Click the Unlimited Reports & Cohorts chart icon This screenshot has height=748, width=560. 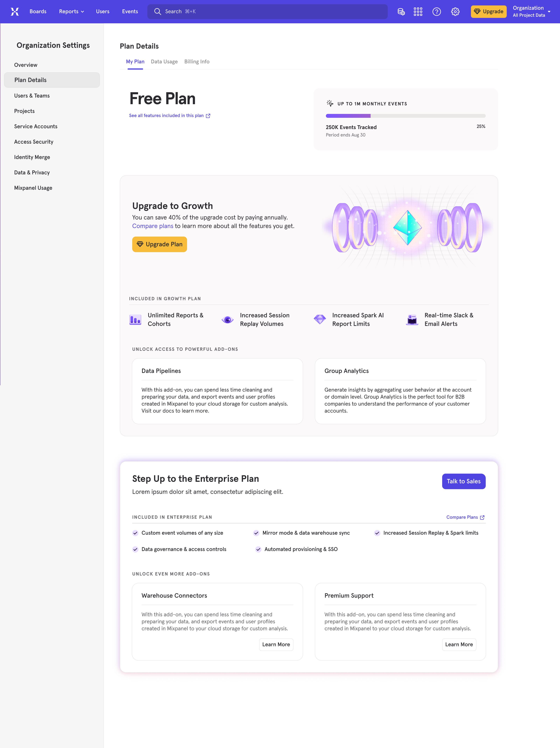click(x=135, y=320)
